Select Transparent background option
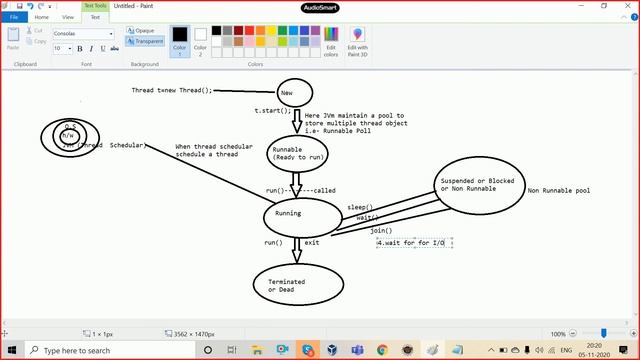The image size is (640, 360). [x=145, y=41]
